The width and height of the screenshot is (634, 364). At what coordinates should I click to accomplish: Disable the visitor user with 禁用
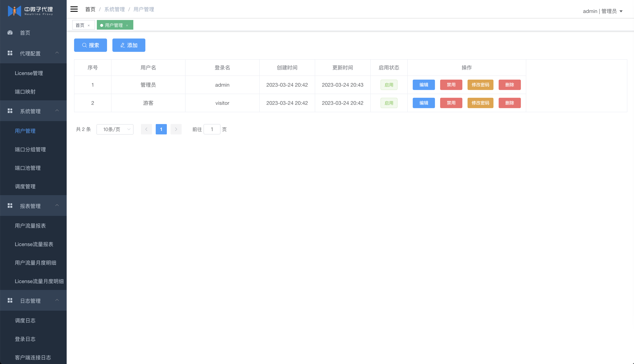pyautogui.click(x=451, y=103)
